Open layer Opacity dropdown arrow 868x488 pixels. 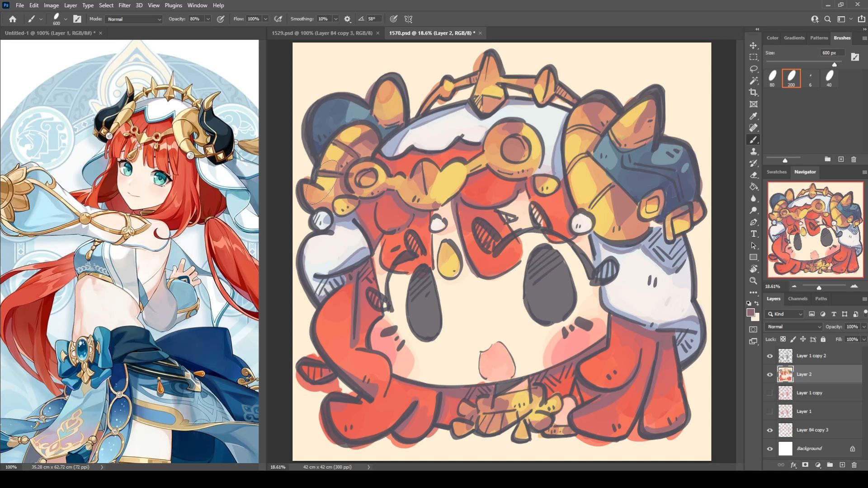pos(864,327)
